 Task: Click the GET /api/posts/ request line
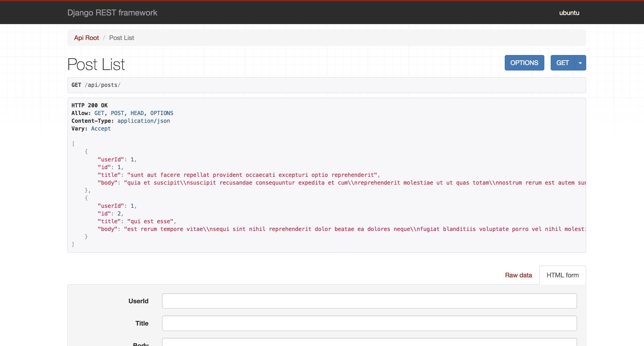click(x=96, y=85)
